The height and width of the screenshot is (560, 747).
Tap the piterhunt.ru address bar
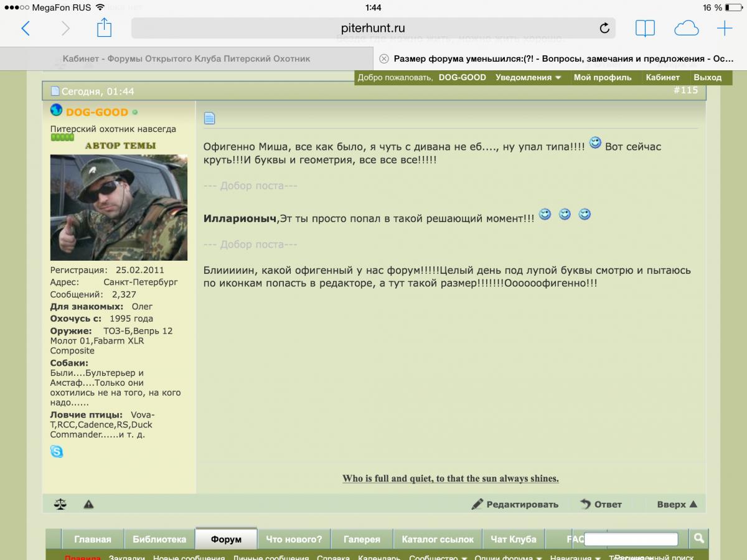click(373, 28)
